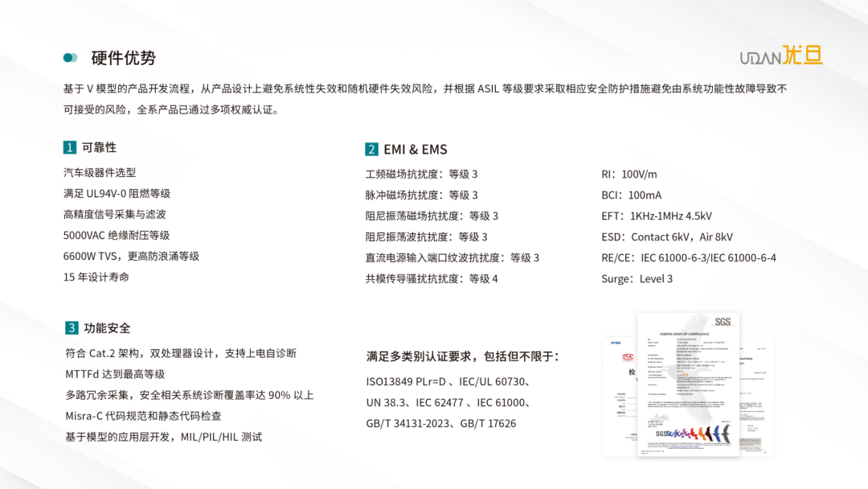Click the UDAN 优旦 logo
Screen dimensions: 868x489
tap(780, 56)
